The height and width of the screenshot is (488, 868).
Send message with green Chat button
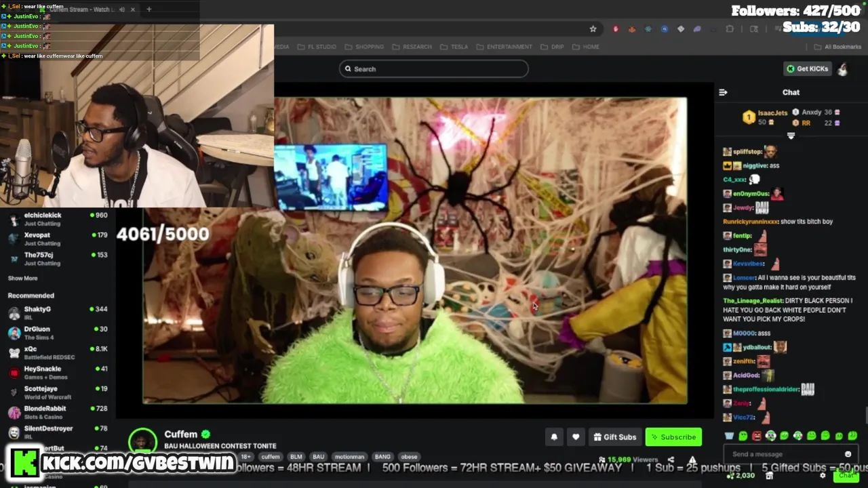click(845, 476)
